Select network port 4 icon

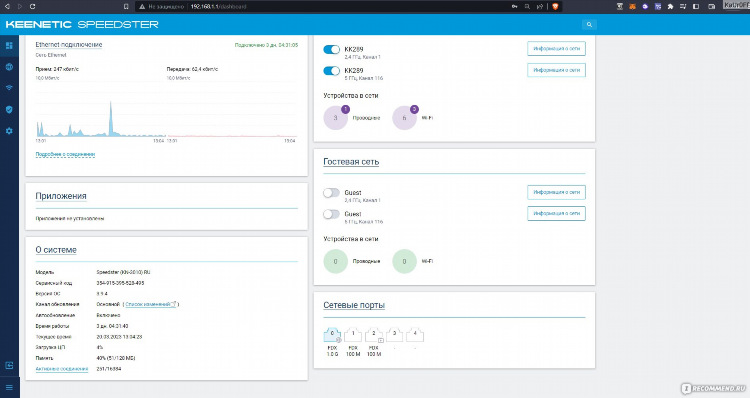415,335
